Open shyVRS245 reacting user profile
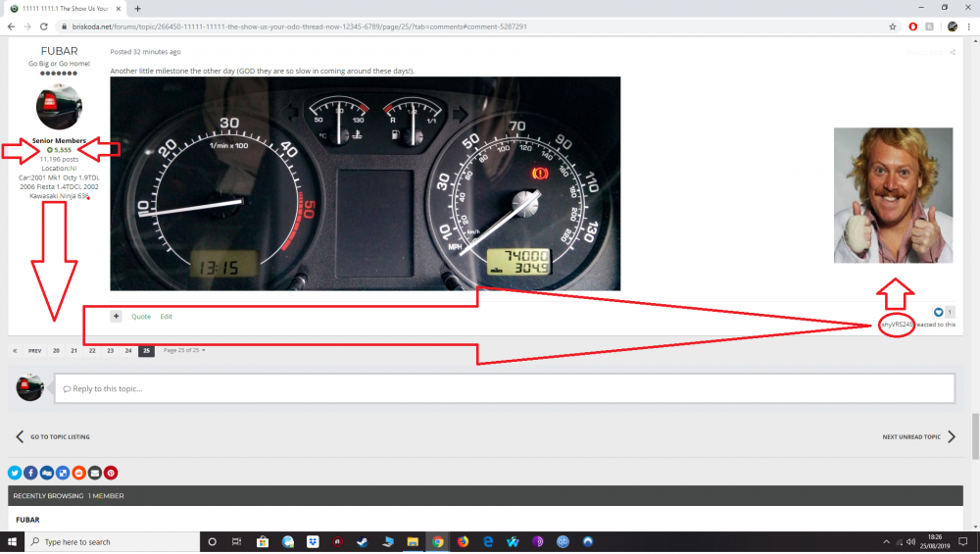This screenshot has width=980, height=554. [x=897, y=325]
